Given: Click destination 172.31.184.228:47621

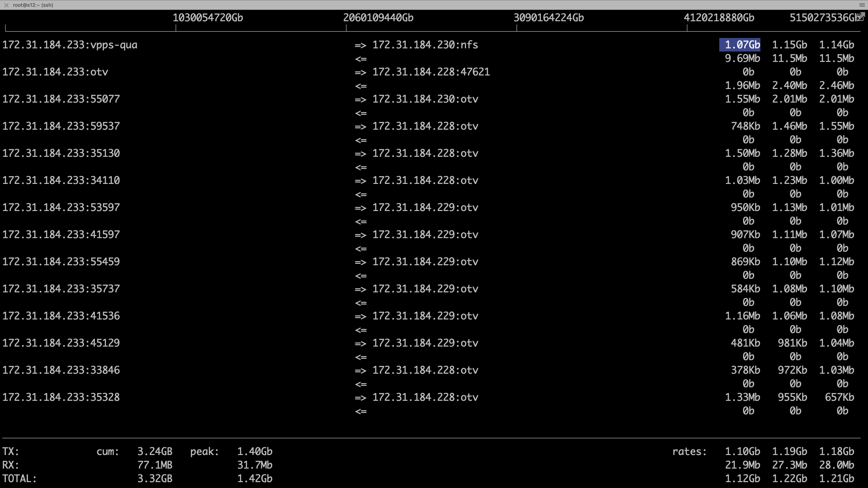Looking at the screenshot, I should click(431, 72).
